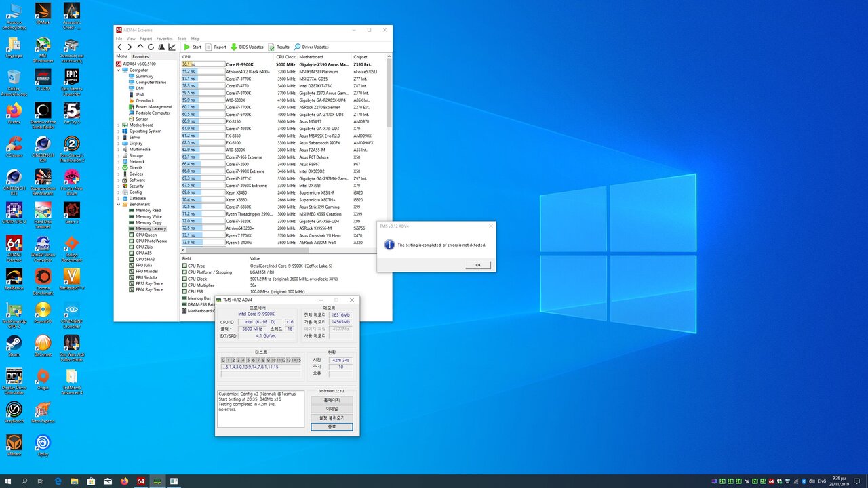Select Power Management tree item
The image size is (868, 488).
click(150, 106)
